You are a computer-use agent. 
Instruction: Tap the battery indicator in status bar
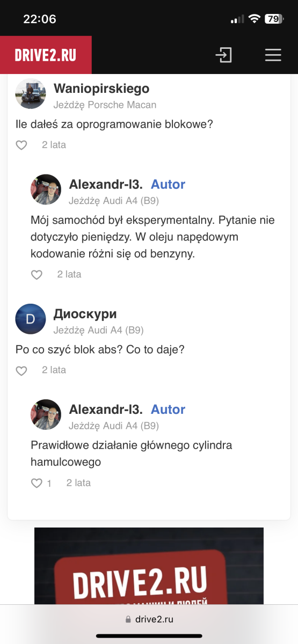coord(274,19)
